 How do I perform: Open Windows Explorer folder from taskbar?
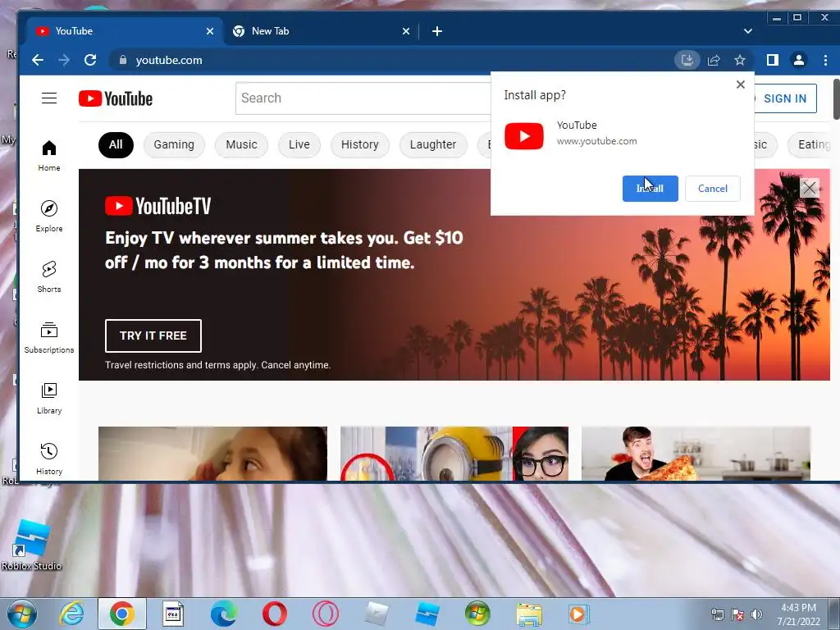529,614
